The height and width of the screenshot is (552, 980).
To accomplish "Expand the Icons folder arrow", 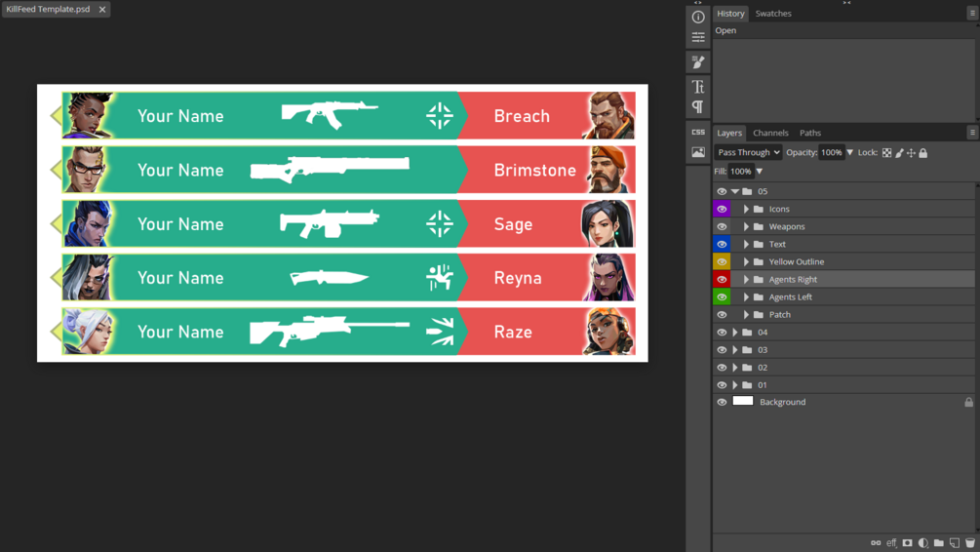I will pos(746,209).
